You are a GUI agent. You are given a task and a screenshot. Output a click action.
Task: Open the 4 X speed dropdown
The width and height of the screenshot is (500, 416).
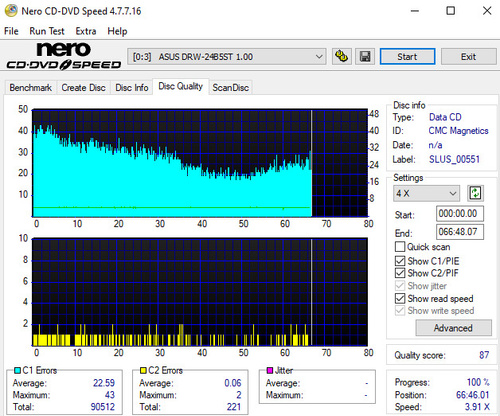(426, 193)
